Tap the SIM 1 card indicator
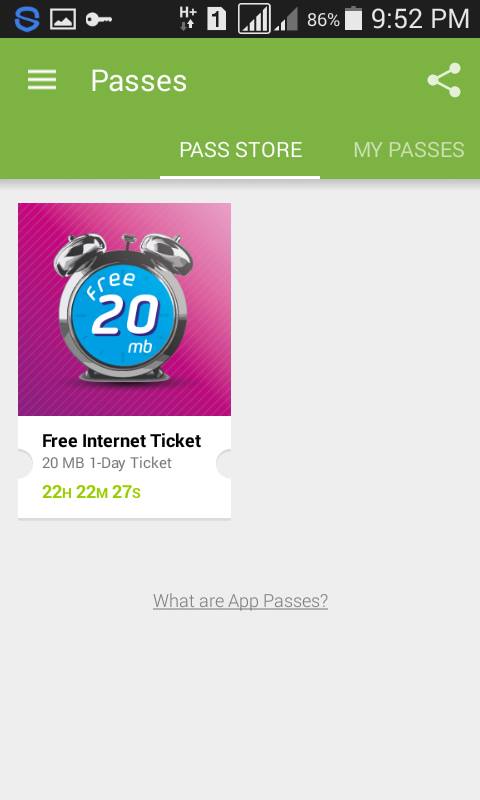 pyautogui.click(x=217, y=19)
